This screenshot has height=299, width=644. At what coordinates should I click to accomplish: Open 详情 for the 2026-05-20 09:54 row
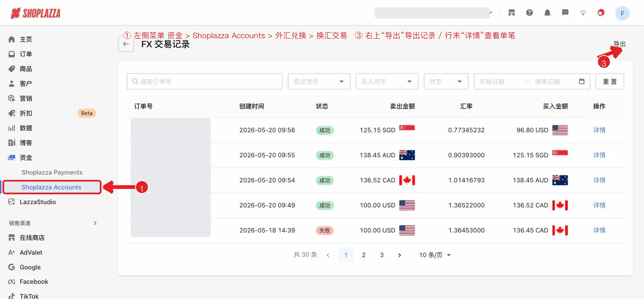tap(599, 180)
